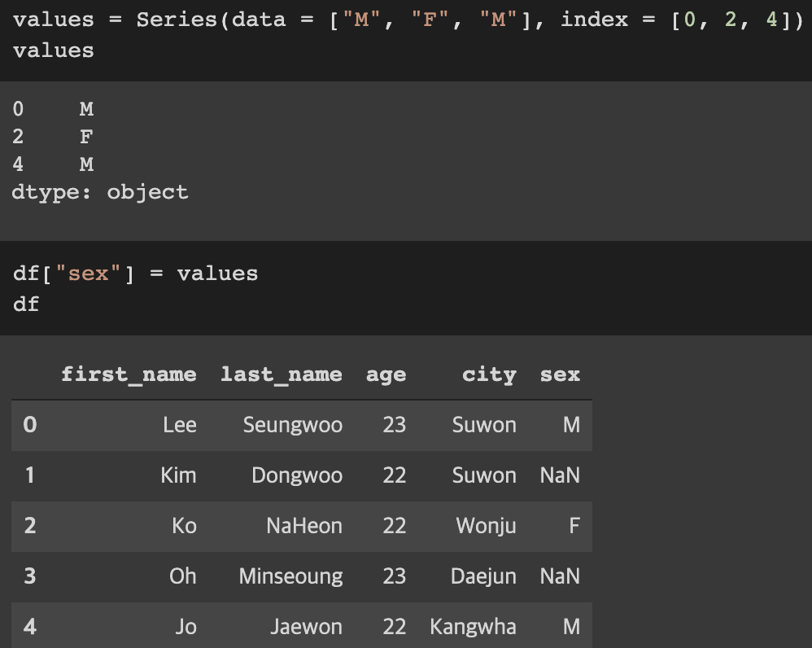Click the cell 'Oh' in first_name

[x=183, y=576]
